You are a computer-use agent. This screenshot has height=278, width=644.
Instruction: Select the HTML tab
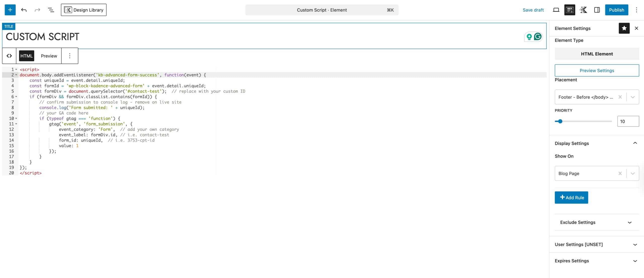26,56
